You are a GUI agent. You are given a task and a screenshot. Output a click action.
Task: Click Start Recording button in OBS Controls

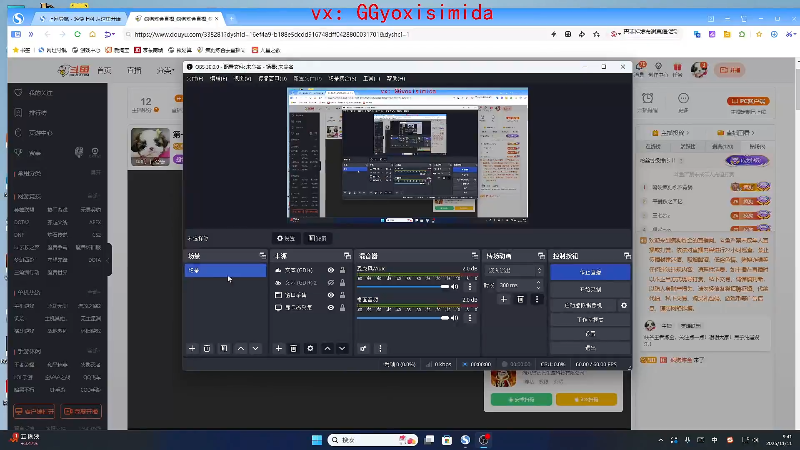590,289
